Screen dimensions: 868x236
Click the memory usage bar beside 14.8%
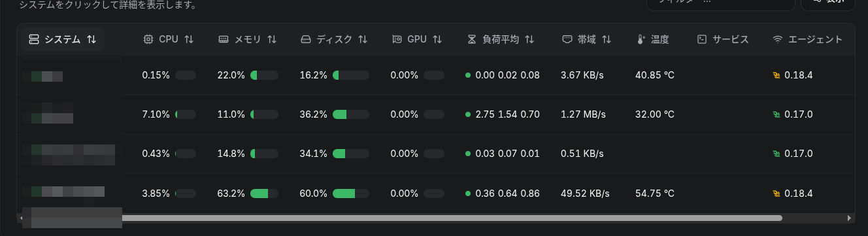click(264, 154)
